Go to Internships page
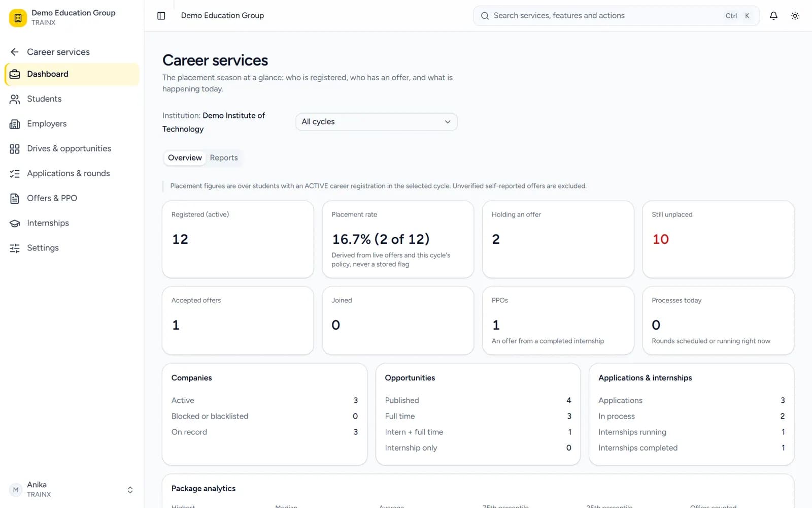This screenshot has height=508, width=812. pos(72,223)
